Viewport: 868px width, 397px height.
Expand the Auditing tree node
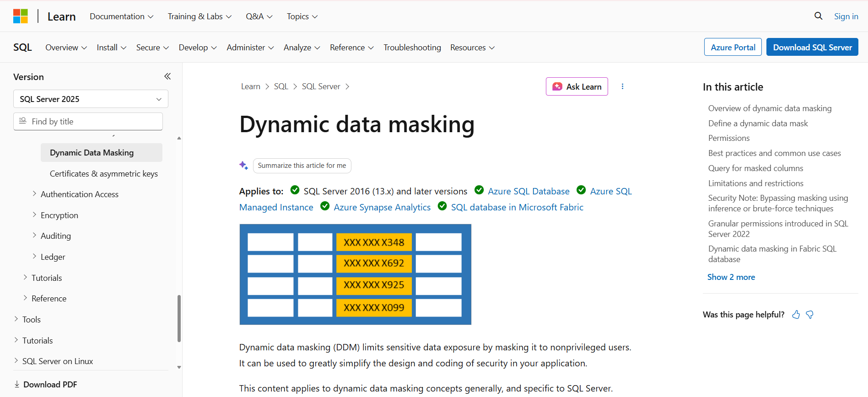point(34,235)
